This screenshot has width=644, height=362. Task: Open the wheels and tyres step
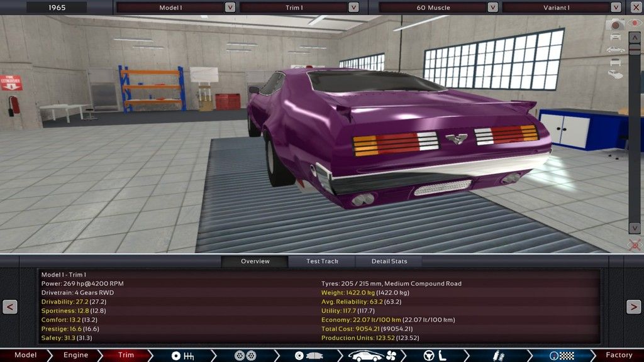pos(245,356)
